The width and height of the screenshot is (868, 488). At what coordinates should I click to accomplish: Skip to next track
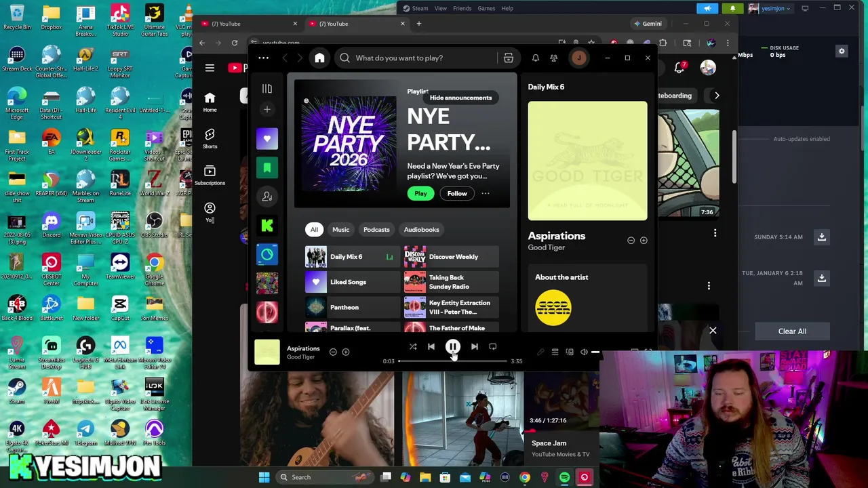pyautogui.click(x=474, y=347)
